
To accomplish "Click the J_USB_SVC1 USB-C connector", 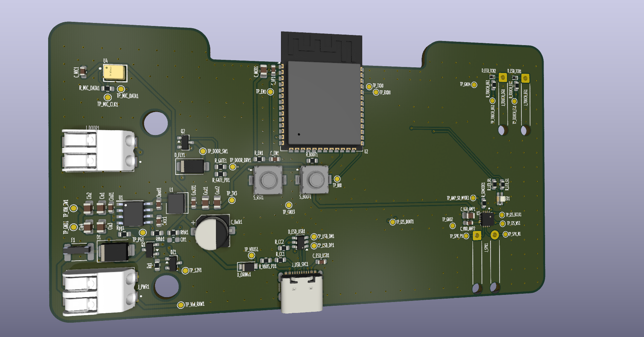I will point(302,293).
